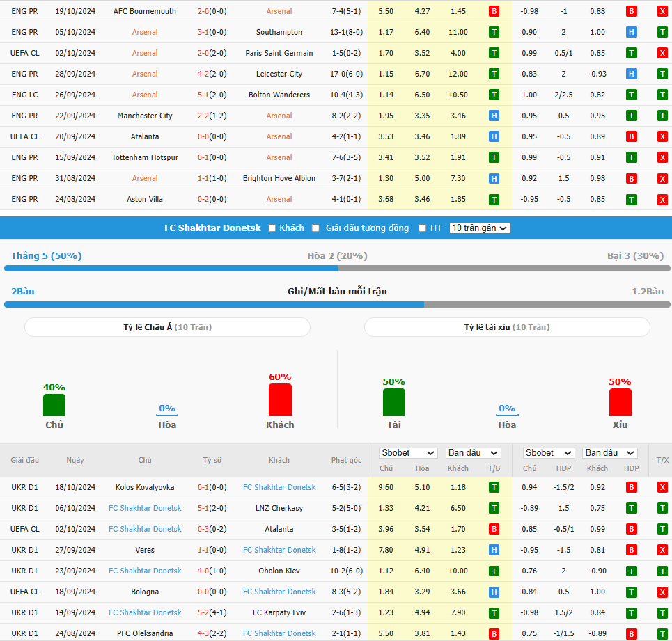Image resolution: width=672 pixels, height=641 pixels.
Task: Open Arsenal link in Manchester City row
Action: point(279,116)
